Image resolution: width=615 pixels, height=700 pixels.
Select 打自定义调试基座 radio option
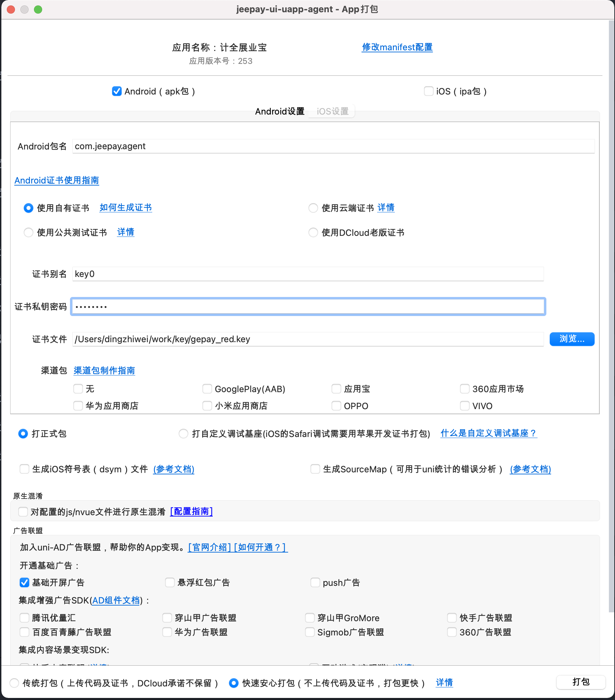183,434
